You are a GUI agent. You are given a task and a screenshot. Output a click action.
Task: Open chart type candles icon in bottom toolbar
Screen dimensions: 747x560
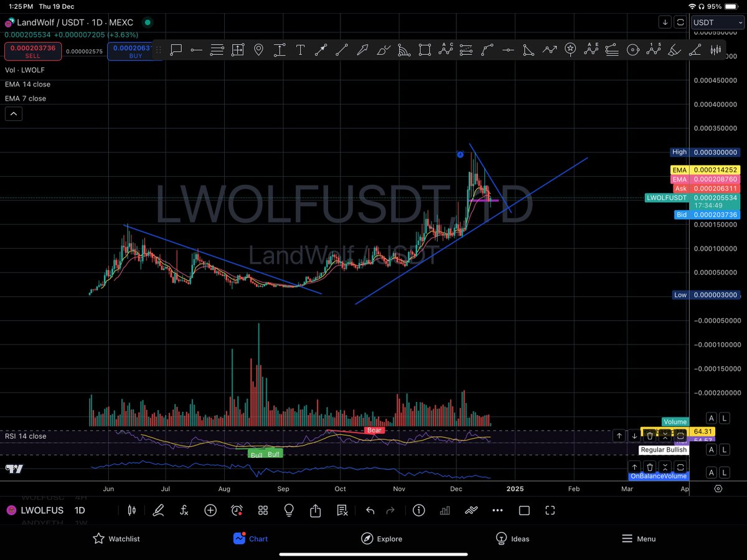click(x=131, y=510)
